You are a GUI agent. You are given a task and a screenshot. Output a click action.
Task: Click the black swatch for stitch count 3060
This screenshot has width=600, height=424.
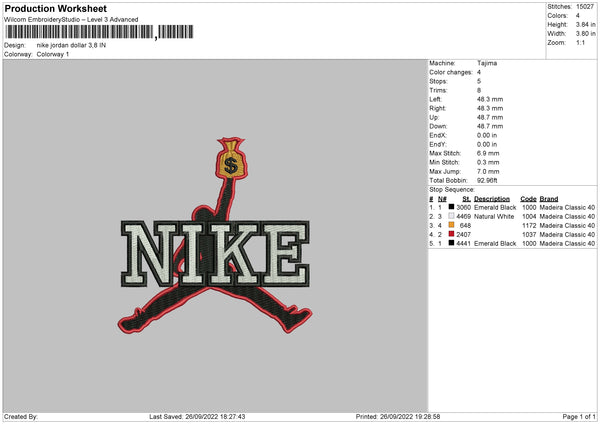coord(451,207)
